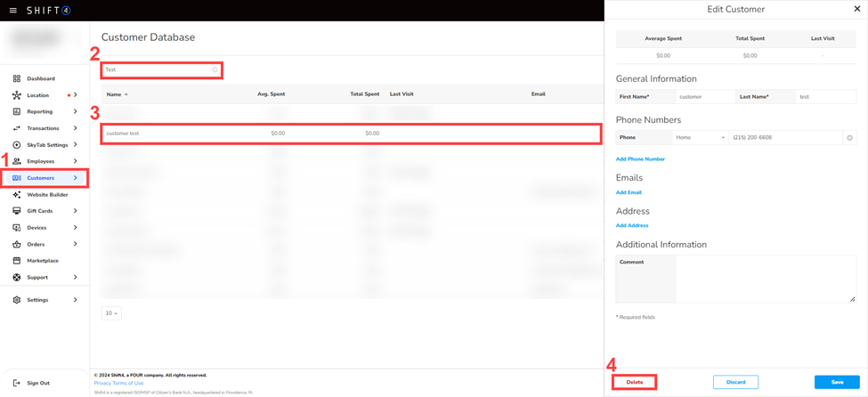
Task: Open the rows-per-page 10 dropdown
Action: tap(111, 313)
